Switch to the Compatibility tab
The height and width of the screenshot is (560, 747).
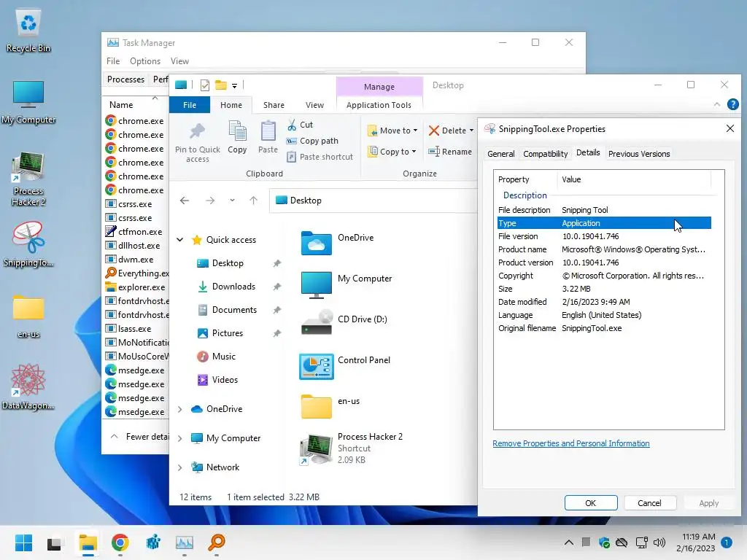pyautogui.click(x=546, y=154)
